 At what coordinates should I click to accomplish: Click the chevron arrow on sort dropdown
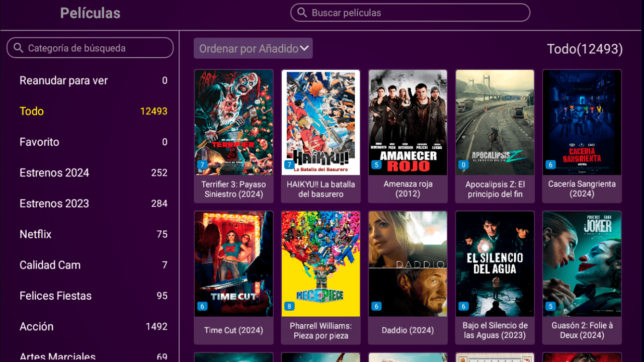point(304,49)
